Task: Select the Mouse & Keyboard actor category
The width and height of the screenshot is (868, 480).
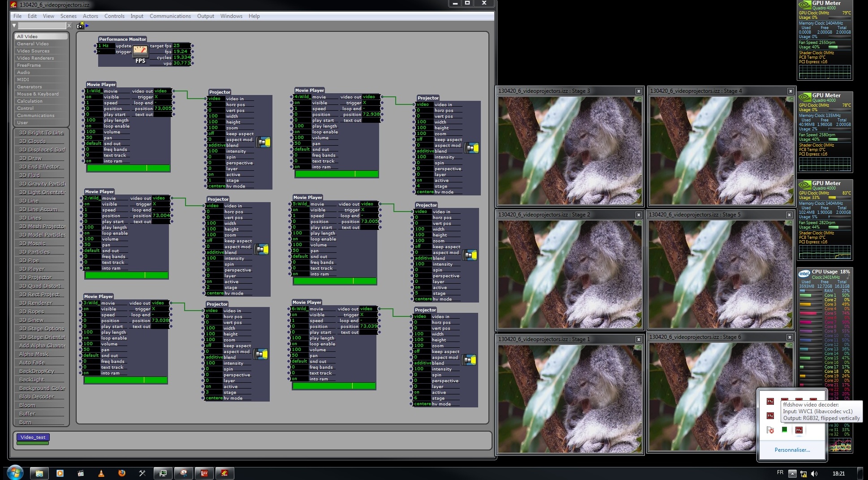Action: 41,94
